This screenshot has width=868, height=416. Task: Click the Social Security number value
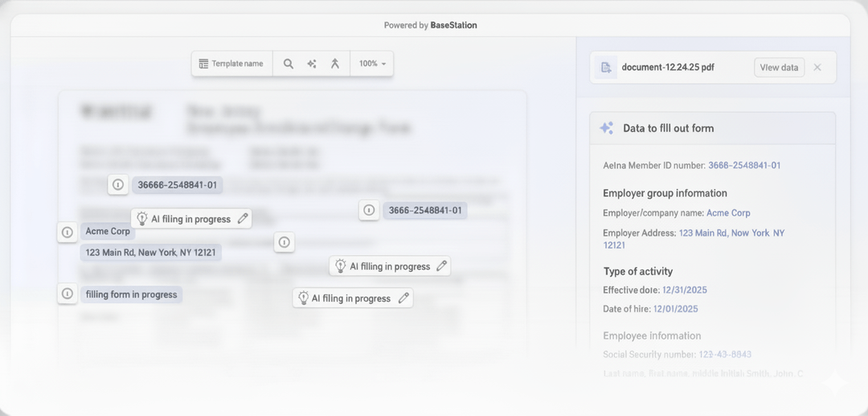pos(725,354)
